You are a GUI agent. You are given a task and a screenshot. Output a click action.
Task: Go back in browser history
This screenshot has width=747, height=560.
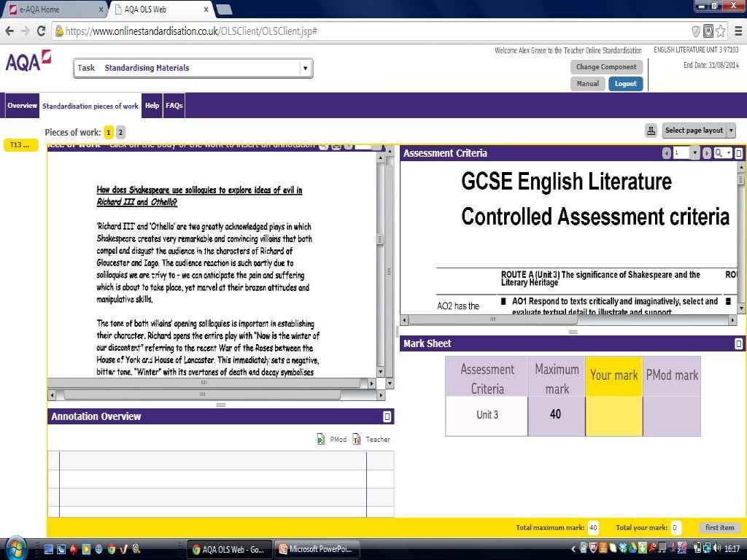(x=9, y=31)
